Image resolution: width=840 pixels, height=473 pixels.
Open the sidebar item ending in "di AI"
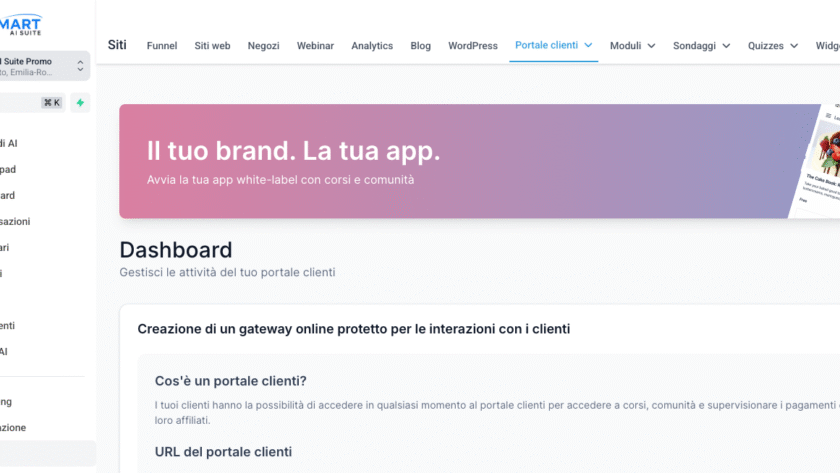point(8,143)
